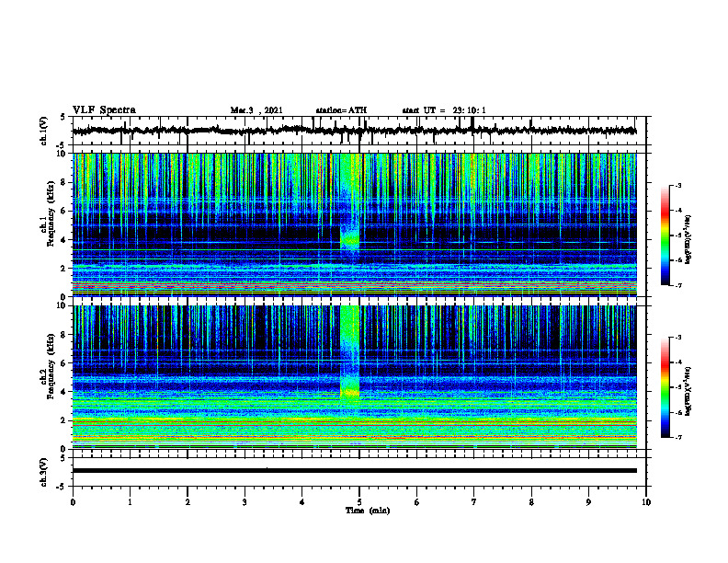
Task: Click the ch.2 burst near 4 kHz at 5 min
Action: 349,393
